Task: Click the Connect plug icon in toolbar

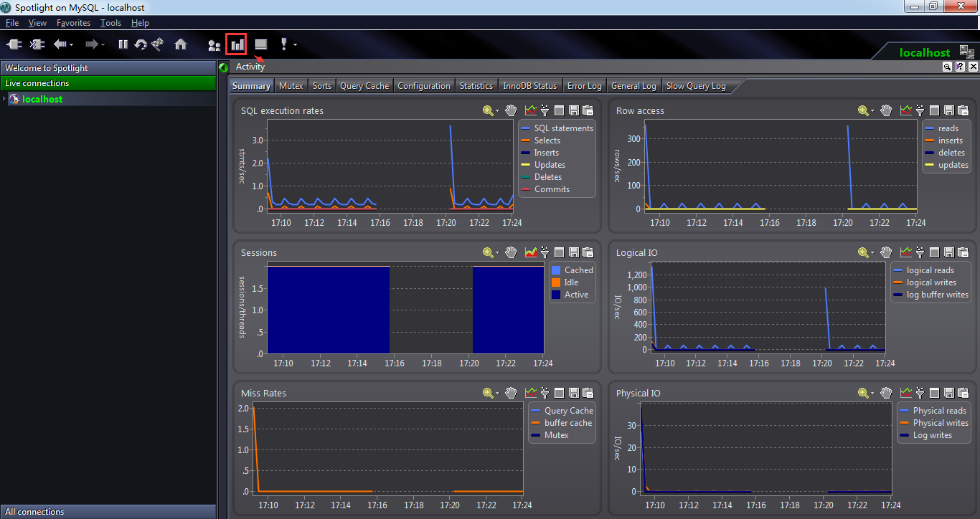Action: (14, 44)
